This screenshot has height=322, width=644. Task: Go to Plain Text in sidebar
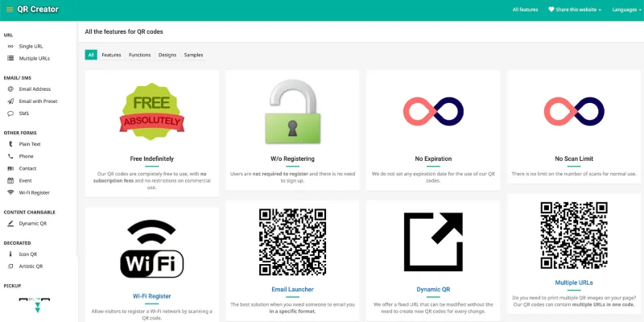tap(30, 144)
